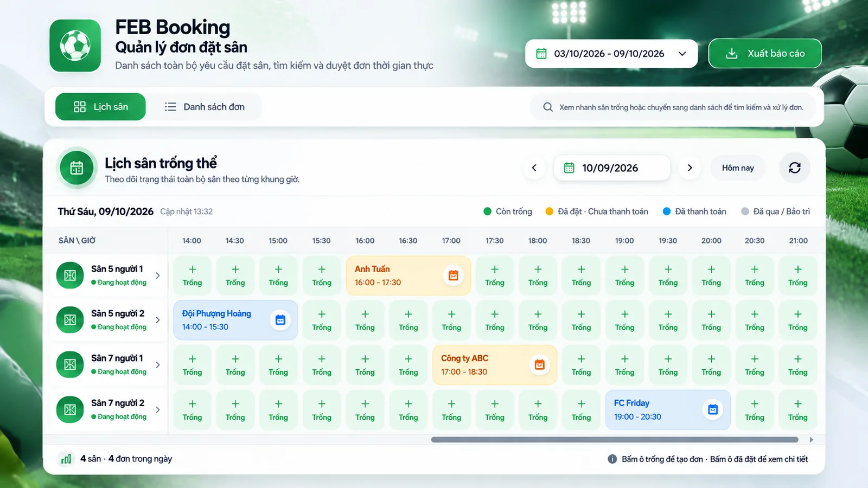Open the date range dropdown 03/10/2026 - 09/10/2026
The width and height of the screenshot is (868, 488).
[x=611, y=54]
